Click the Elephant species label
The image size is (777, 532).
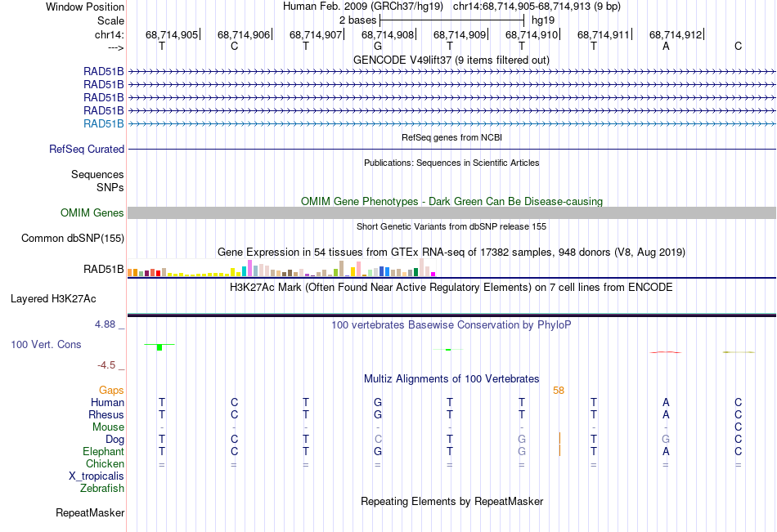tap(103, 451)
